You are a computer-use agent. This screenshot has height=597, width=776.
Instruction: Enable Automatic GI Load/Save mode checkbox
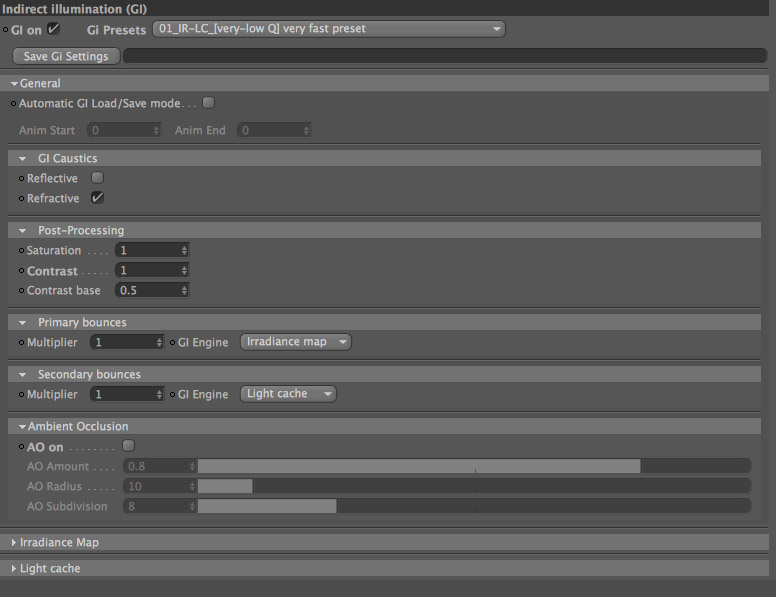pyautogui.click(x=209, y=102)
